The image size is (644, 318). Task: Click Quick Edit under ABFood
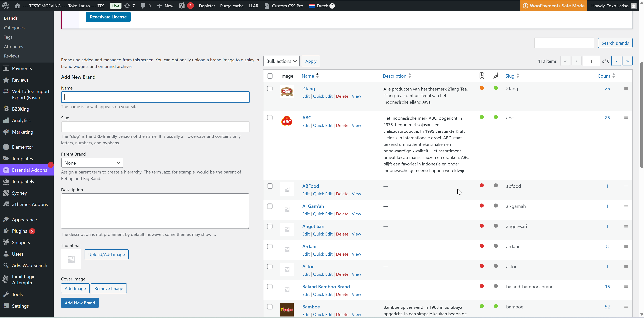323,194
